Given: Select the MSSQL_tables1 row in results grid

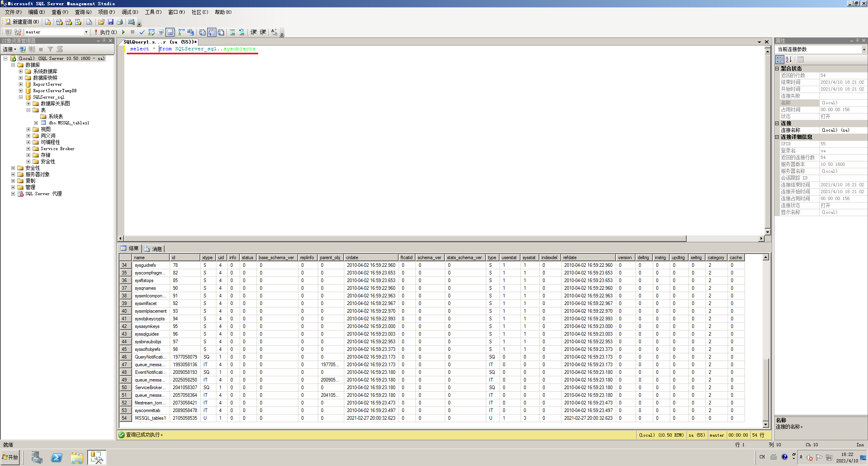Looking at the screenshot, I should click(151, 418).
